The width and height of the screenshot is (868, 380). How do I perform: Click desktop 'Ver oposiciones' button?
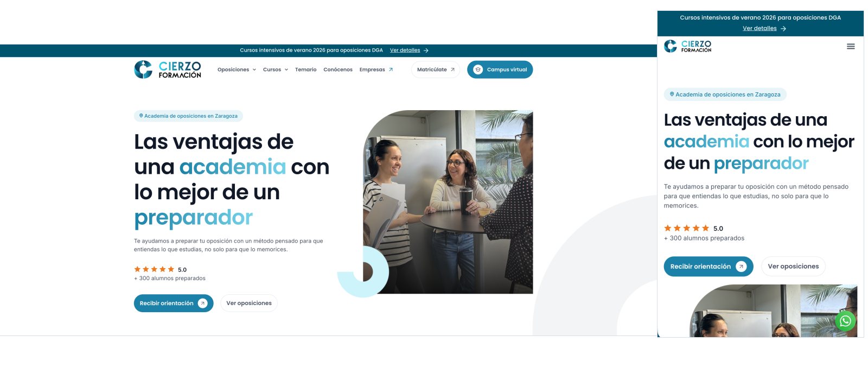(x=249, y=303)
